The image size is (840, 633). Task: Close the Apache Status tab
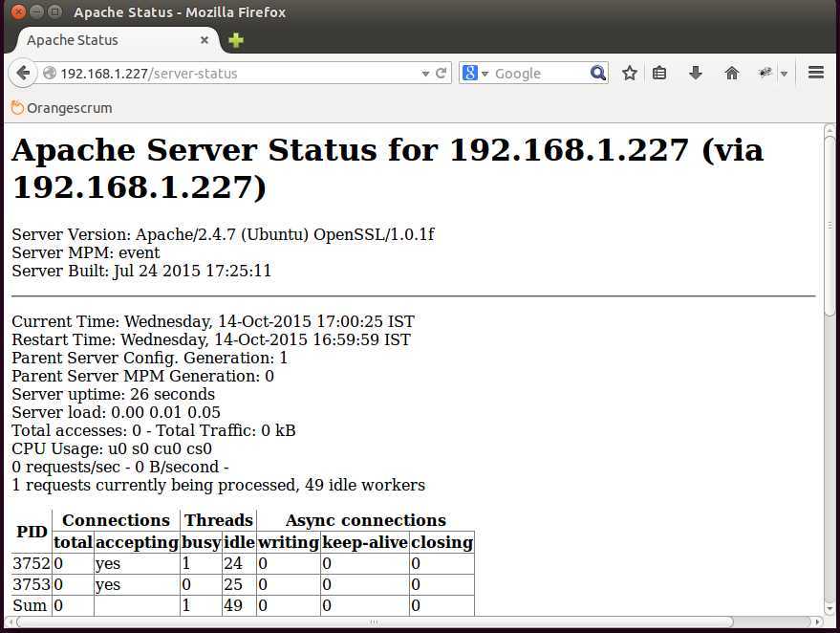coord(203,40)
